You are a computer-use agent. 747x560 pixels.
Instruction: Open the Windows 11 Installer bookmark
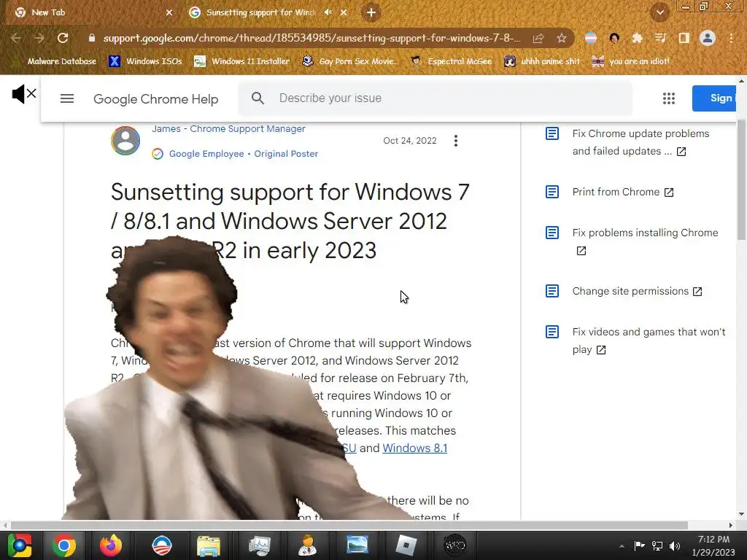click(x=242, y=61)
